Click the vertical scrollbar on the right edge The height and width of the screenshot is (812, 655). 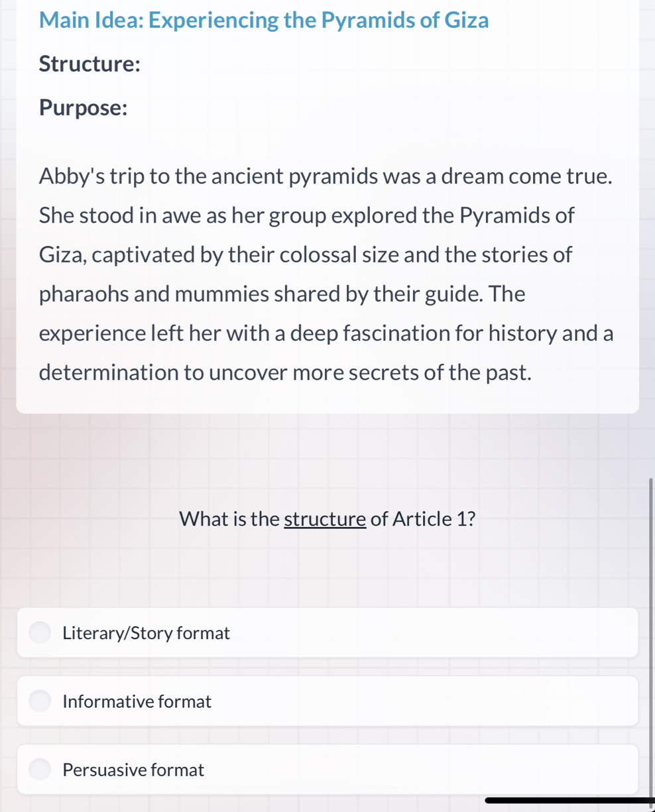pos(650,636)
